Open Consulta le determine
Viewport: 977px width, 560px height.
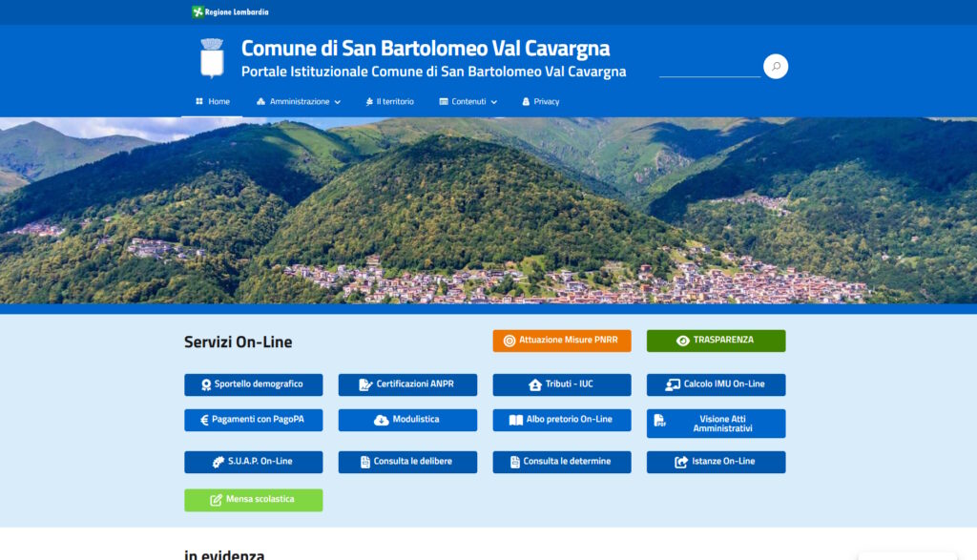pos(562,462)
